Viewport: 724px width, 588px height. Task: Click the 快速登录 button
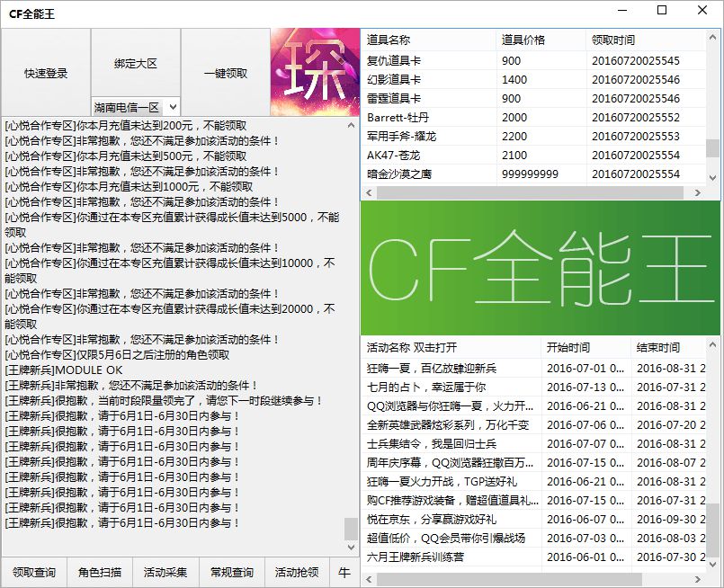[46, 73]
